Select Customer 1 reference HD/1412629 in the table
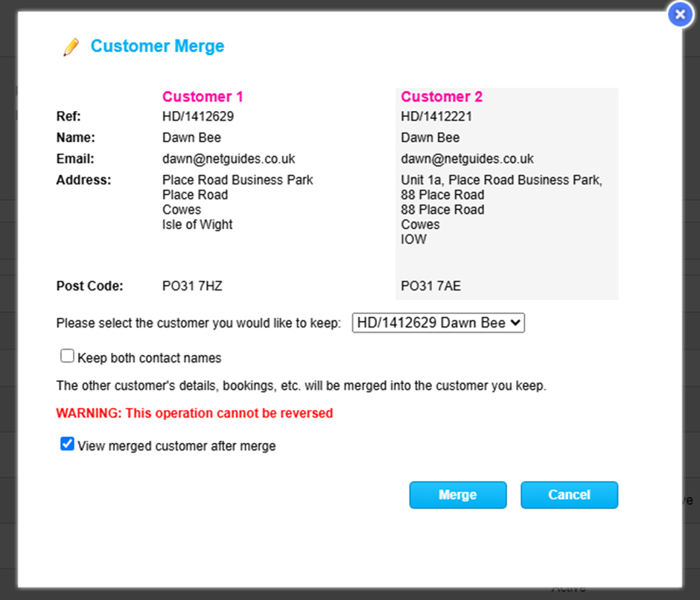The image size is (700, 600). click(198, 116)
